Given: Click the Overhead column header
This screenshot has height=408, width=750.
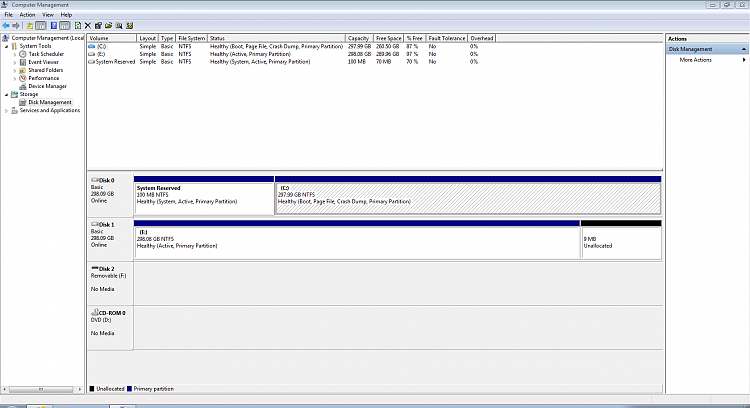Looking at the screenshot, I should 482,38.
